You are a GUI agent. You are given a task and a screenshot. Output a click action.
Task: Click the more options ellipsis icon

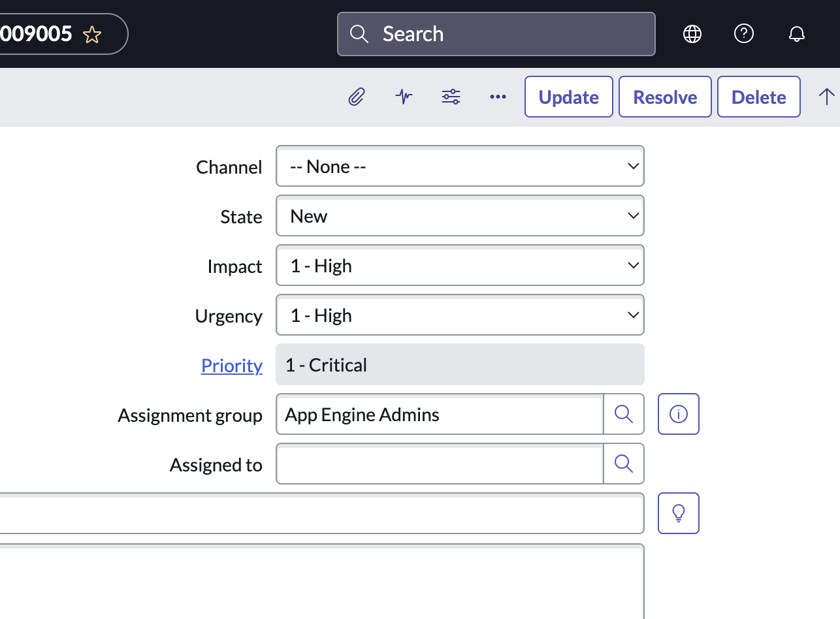coord(498,97)
